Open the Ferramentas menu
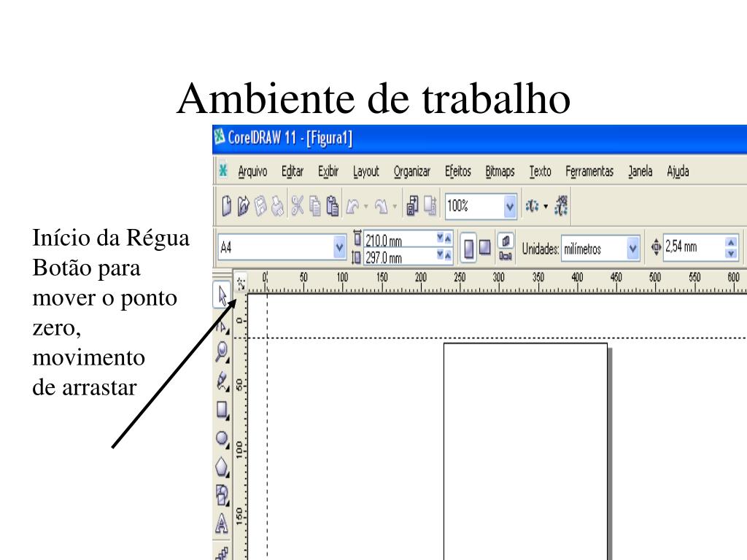The height and width of the screenshot is (560, 747). (589, 171)
